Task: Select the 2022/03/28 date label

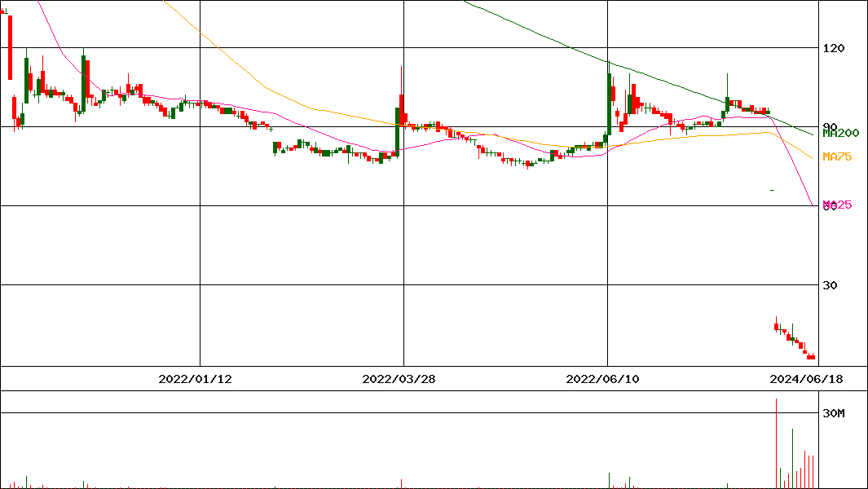Action: [399, 379]
